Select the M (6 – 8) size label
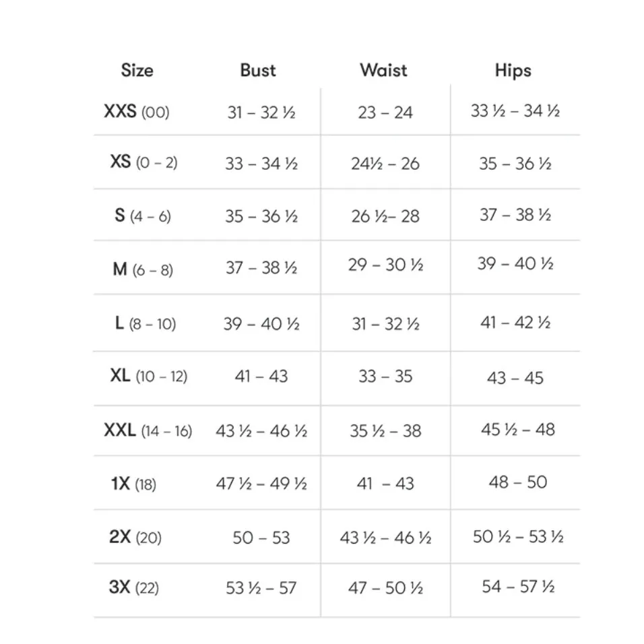The image size is (644, 644). coord(142,269)
